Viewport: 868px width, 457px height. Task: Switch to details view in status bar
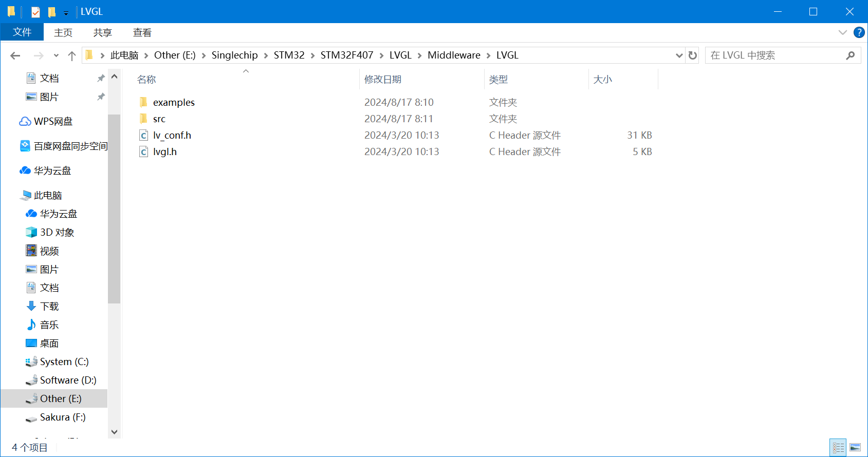838,448
